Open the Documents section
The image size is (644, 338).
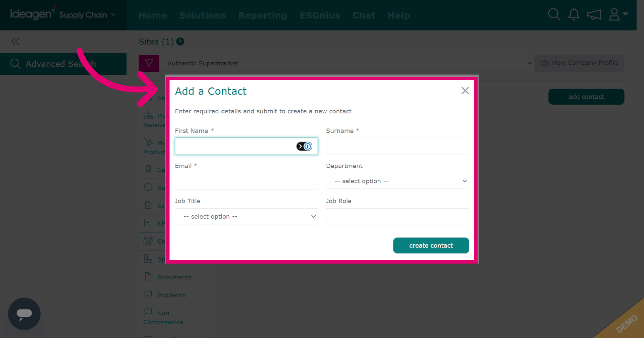176,277
